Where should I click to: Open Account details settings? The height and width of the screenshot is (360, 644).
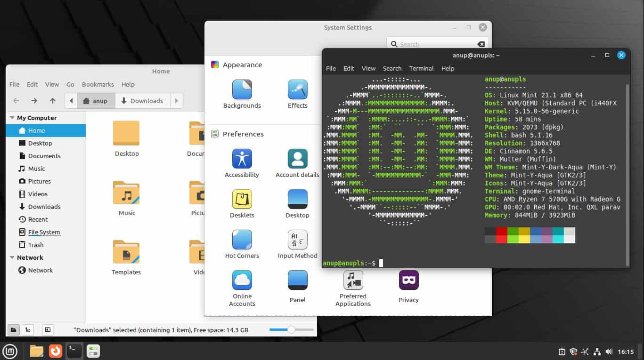(297, 159)
